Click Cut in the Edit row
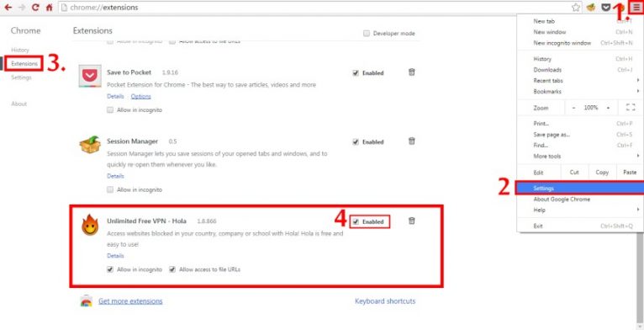The height and width of the screenshot is (330, 644). coord(574,173)
